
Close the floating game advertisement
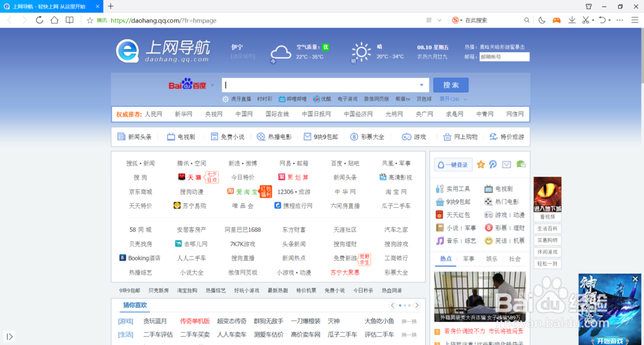(x=636, y=279)
